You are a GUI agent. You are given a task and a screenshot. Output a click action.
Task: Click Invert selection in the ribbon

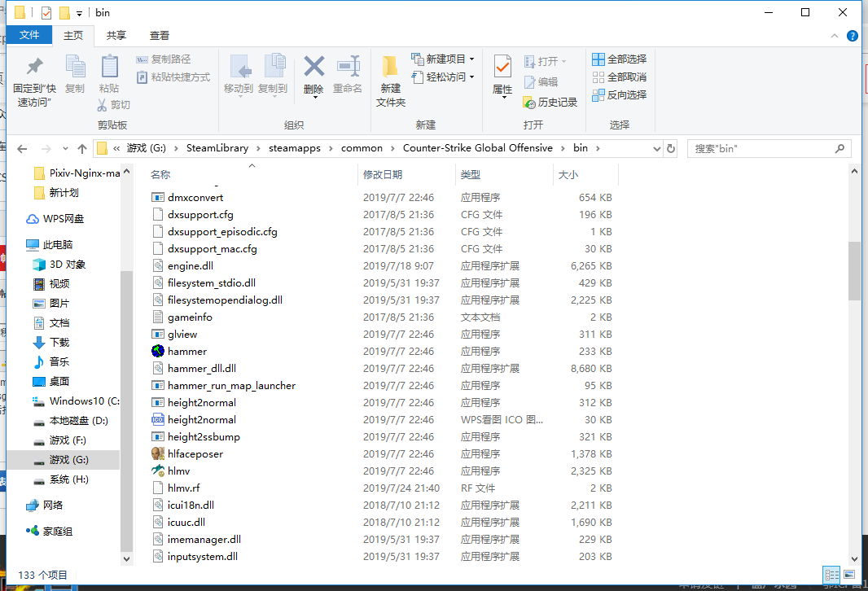point(619,95)
